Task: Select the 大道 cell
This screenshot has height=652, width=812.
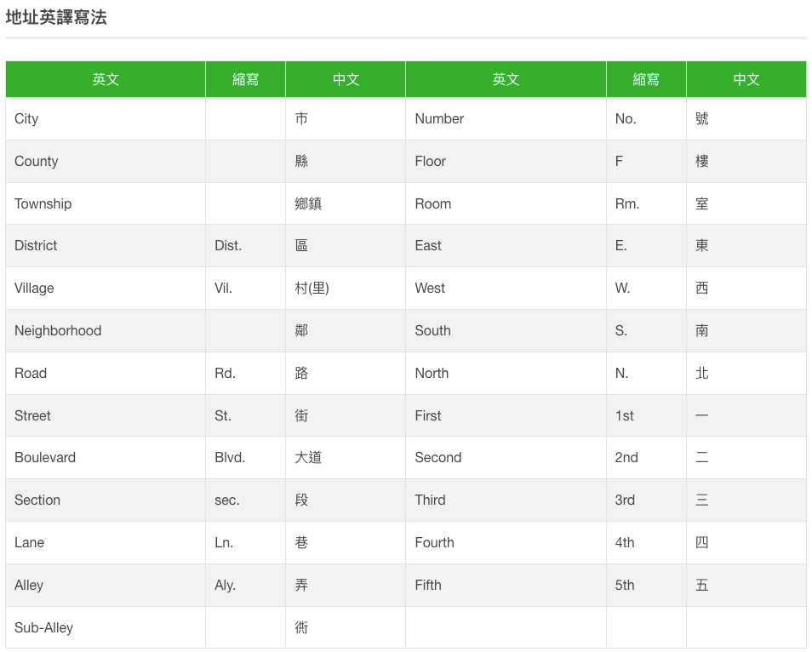Action: tap(308, 457)
